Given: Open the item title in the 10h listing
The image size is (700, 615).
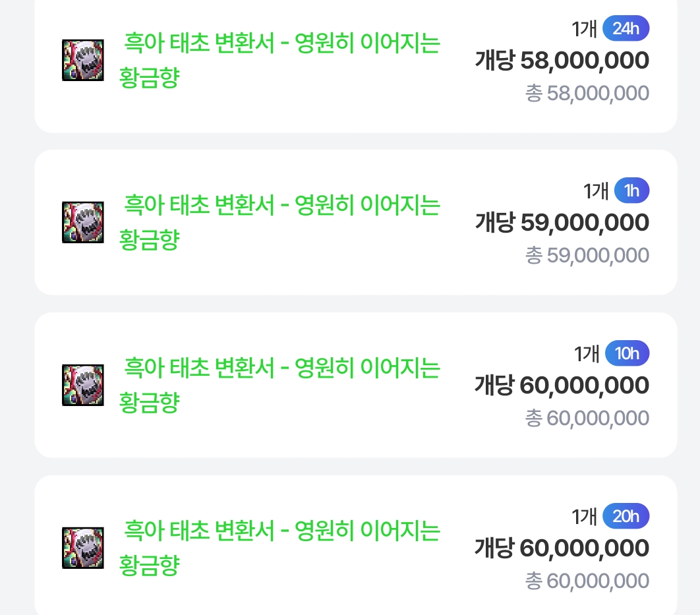Looking at the screenshot, I should tap(279, 384).
